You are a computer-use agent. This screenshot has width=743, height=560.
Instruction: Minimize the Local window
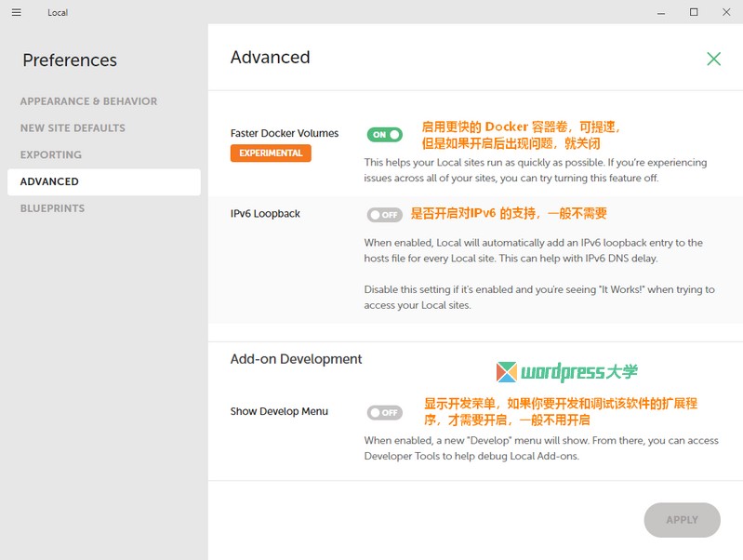point(661,13)
